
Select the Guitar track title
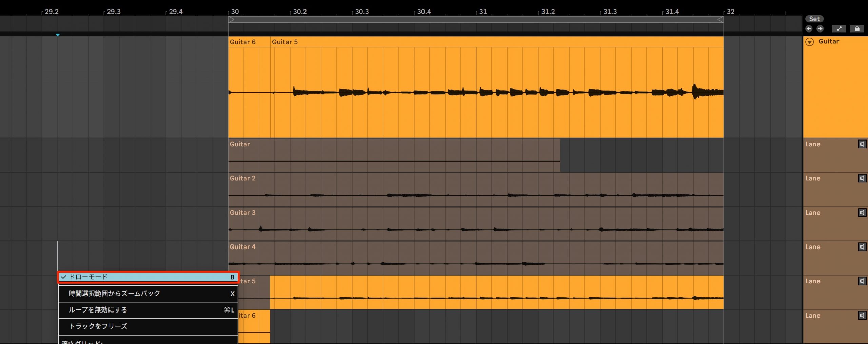coord(829,41)
